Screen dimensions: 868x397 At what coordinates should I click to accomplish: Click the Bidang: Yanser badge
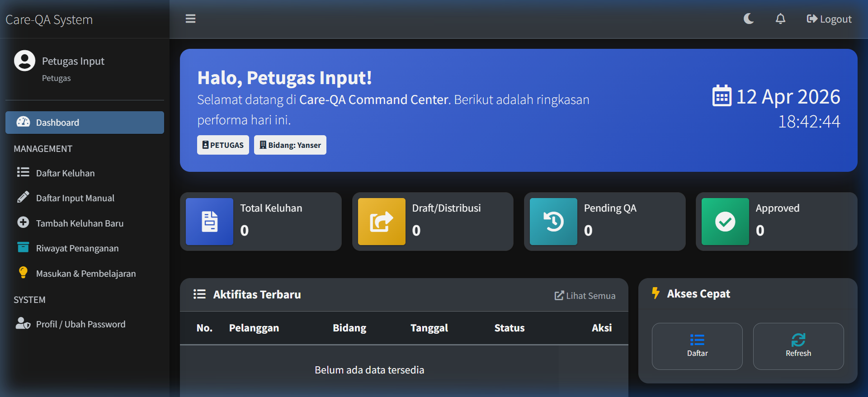click(290, 145)
